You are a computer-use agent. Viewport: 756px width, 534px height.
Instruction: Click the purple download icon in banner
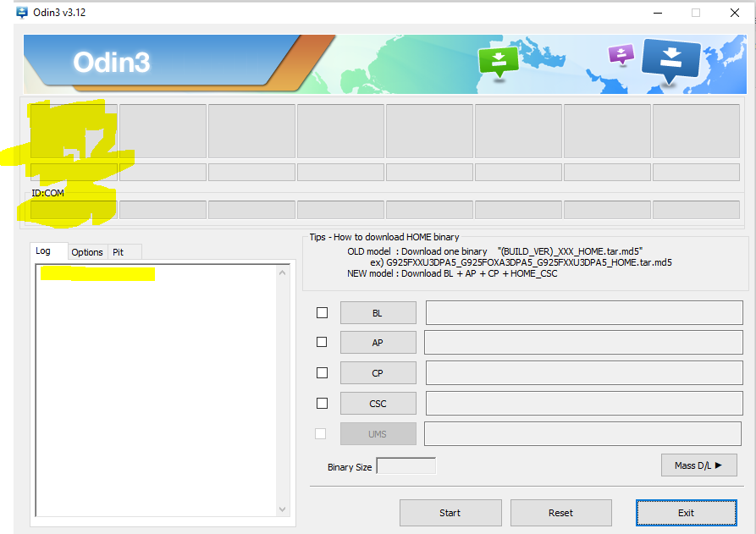[x=621, y=55]
